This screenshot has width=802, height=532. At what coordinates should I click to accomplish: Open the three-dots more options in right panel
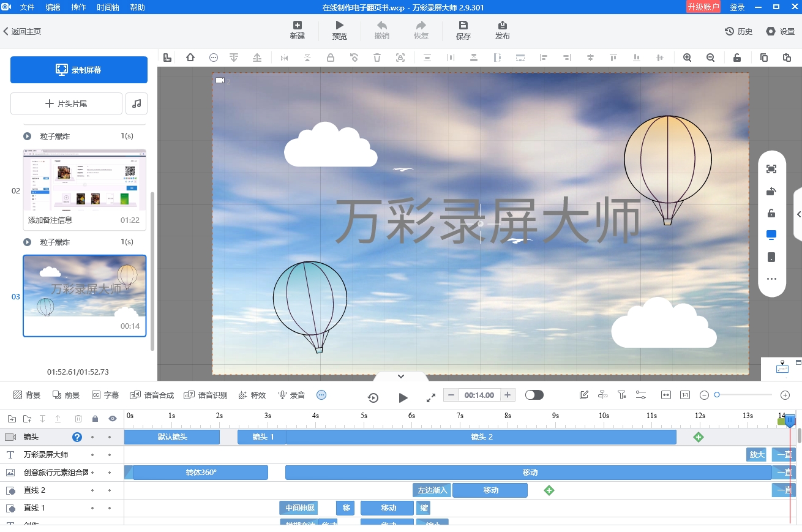click(771, 279)
